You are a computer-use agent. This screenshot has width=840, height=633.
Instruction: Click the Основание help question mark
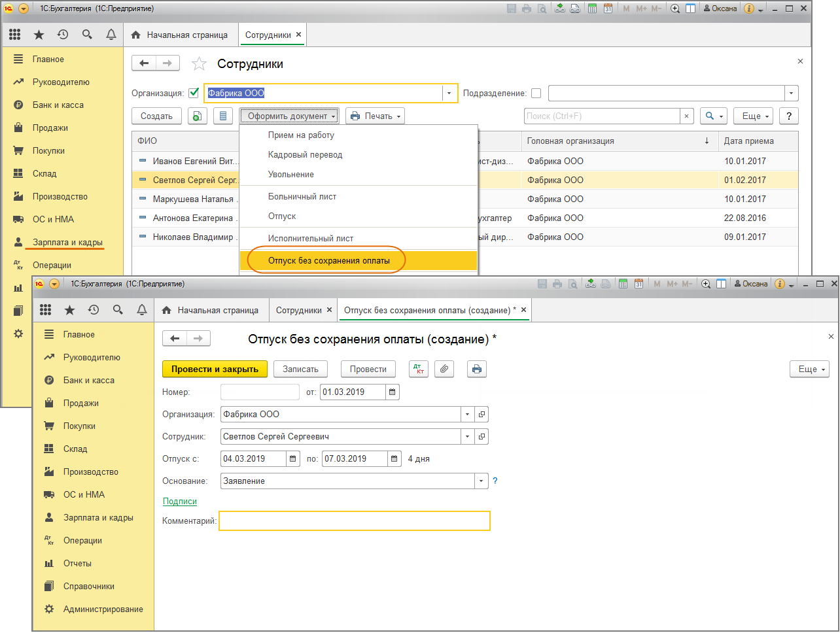(x=495, y=481)
